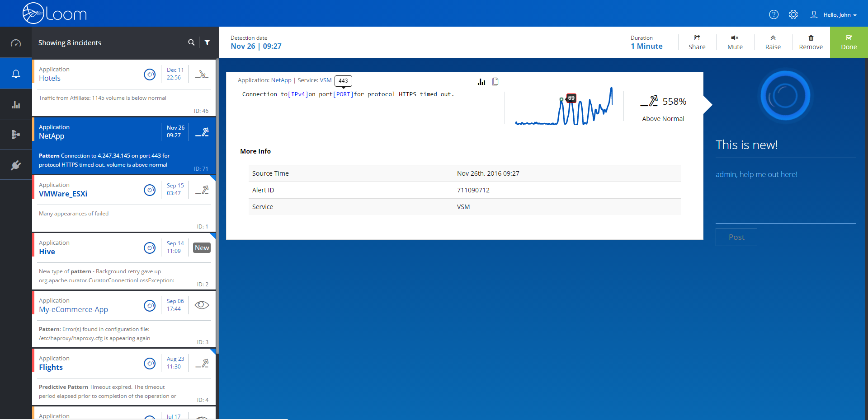868x420 pixels.
Task: Search incidents with the magnifier icon
Action: [x=191, y=42]
